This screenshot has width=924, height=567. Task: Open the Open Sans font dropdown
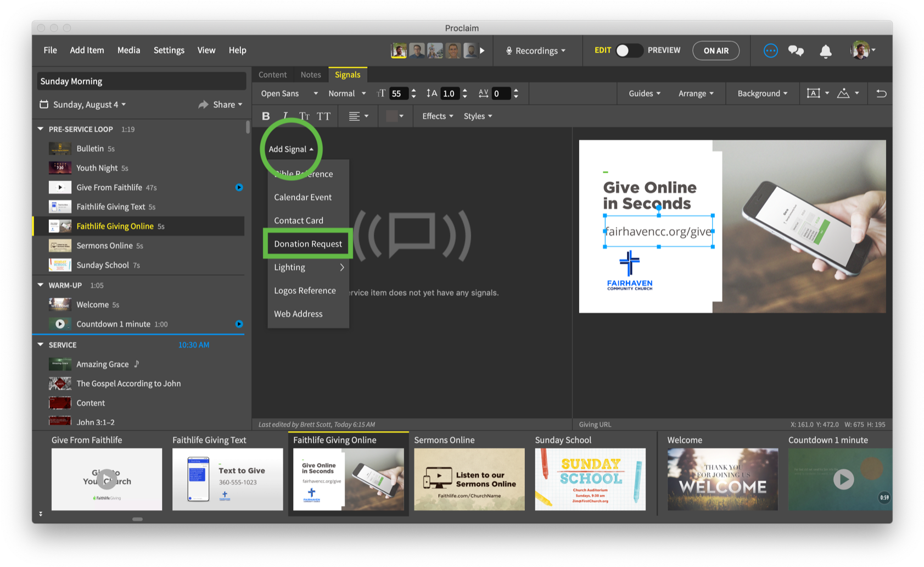coord(289,93)
